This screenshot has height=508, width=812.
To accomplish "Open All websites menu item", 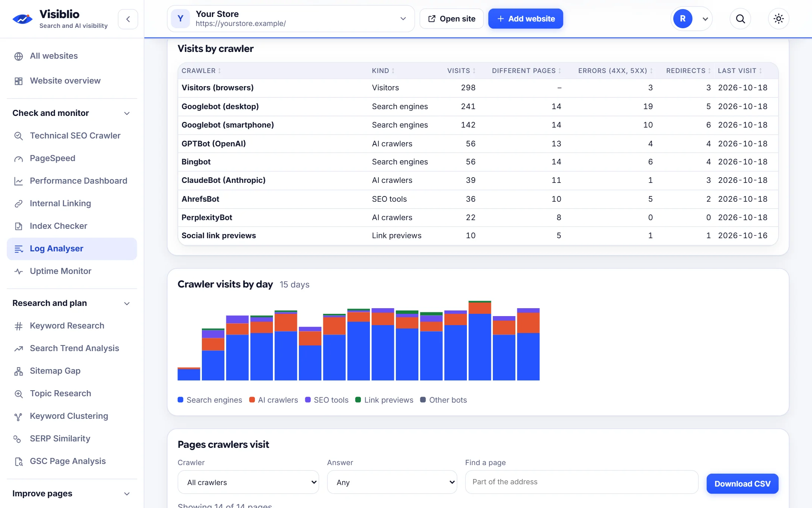I will coord(72,56).
